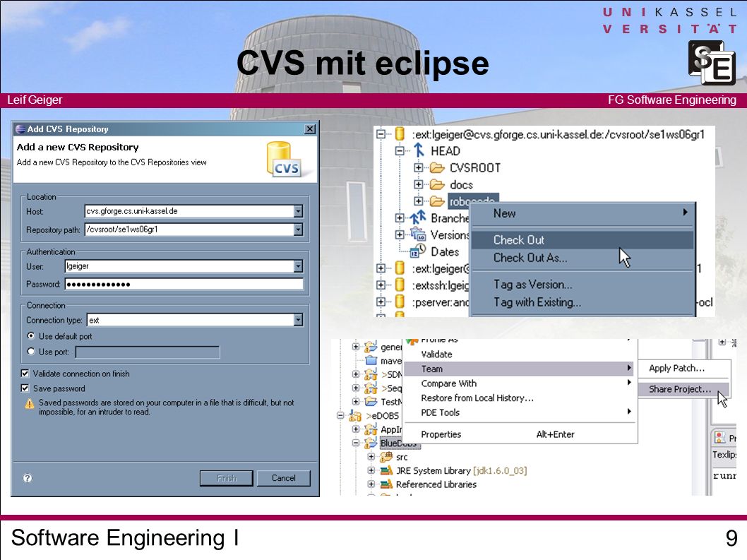Click the Eclipse icon in the Add CVS Repository title bar
This screenshot has width=747, height=560.
[20, 129]
